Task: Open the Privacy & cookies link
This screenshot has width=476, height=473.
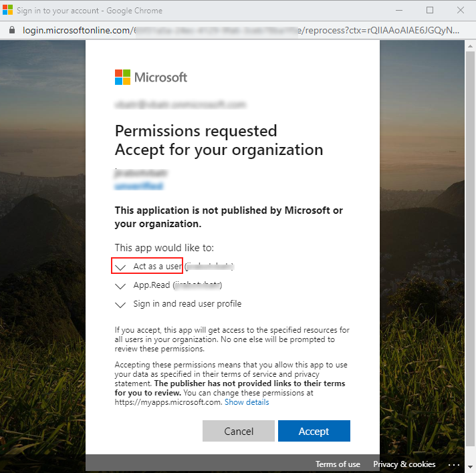Action: click(x=404, y=464)
